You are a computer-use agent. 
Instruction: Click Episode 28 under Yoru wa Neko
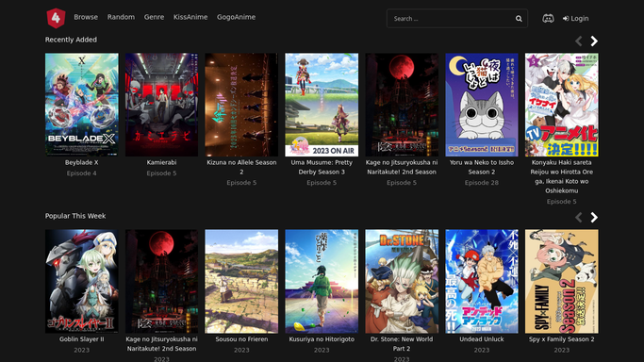(x=482, y=183)
